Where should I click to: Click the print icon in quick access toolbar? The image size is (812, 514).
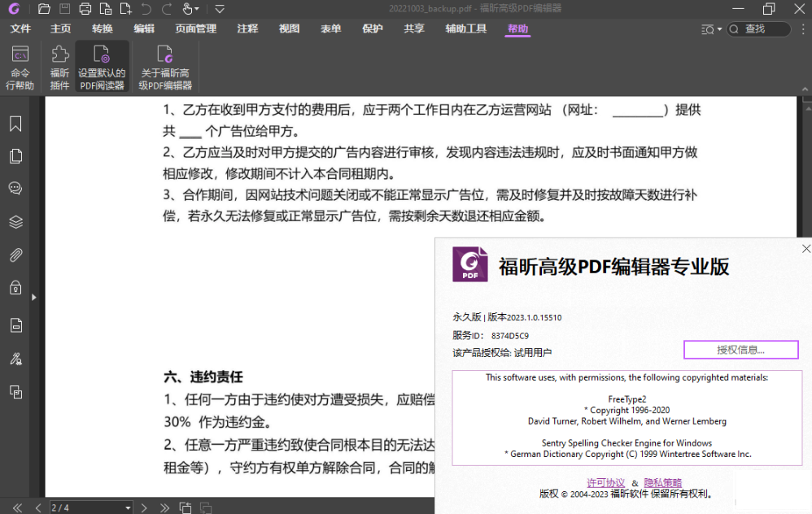[x=85, y=9]
